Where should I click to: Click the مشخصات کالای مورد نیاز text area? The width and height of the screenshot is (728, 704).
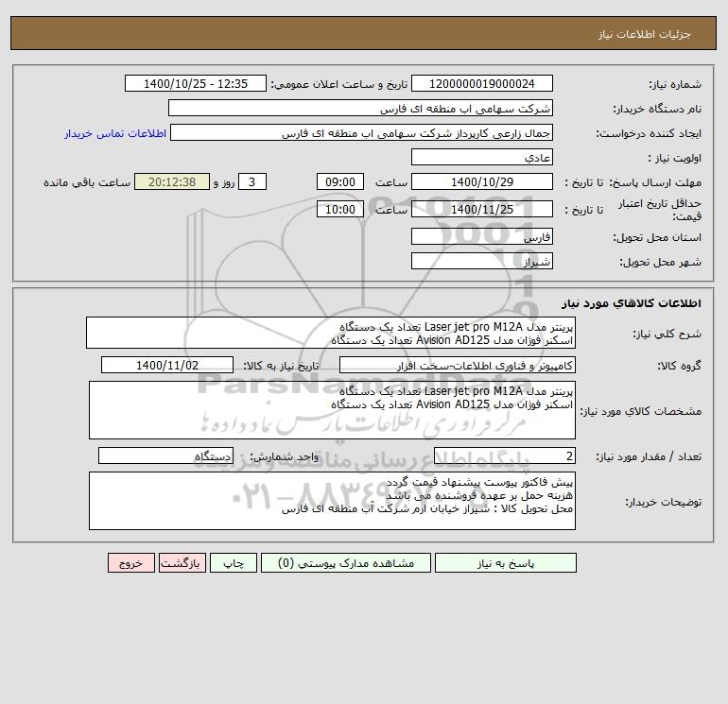332,410
